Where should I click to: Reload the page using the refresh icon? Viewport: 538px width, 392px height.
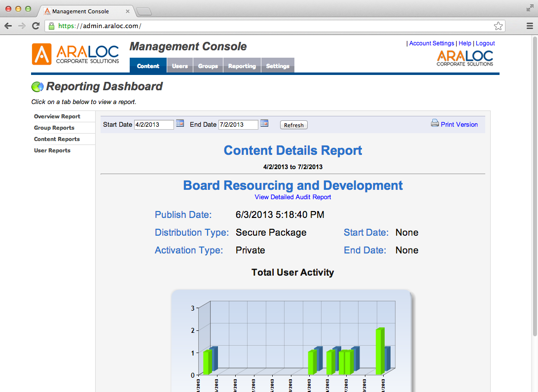click(35, 26)
